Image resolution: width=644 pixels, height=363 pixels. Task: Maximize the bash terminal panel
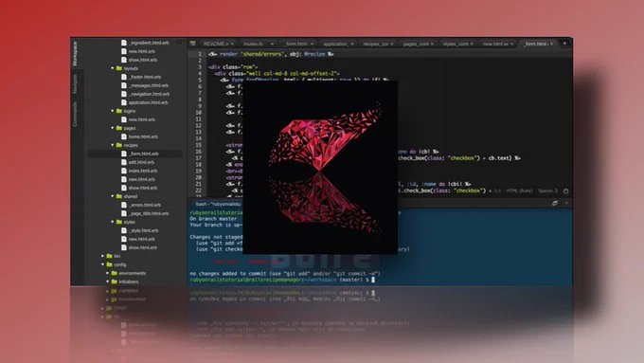555,203
